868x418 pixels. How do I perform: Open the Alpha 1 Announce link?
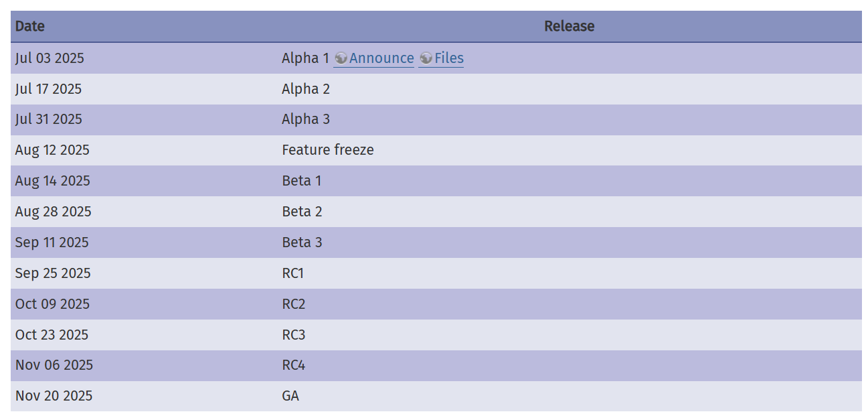pyautogui.click(x=381, y=58)
